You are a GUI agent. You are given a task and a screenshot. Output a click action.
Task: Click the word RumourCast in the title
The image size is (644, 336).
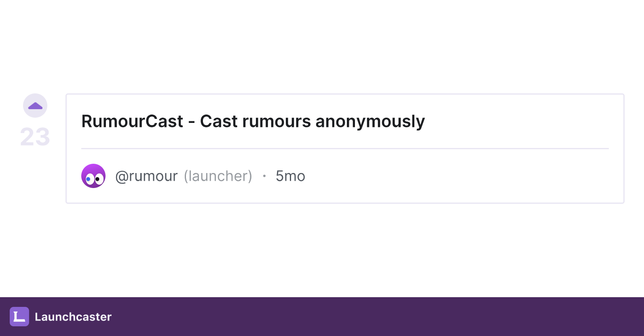(x=132, y=121)
